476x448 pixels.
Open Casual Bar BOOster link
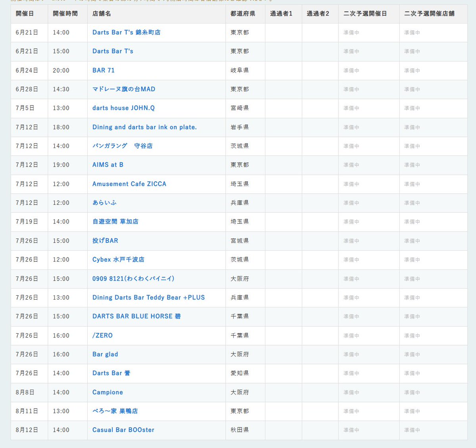click(x=123, y=430)
